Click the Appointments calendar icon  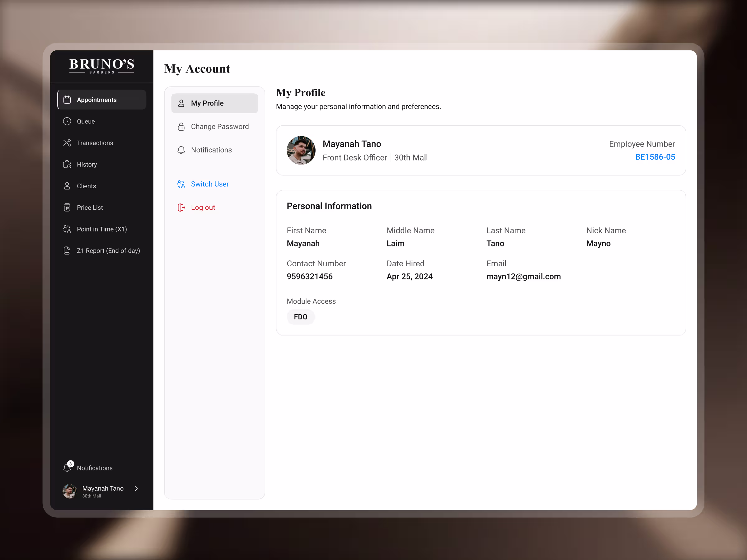click(67, 100)
